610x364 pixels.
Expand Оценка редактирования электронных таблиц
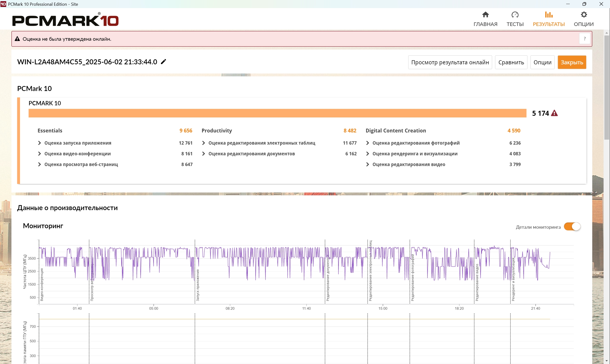203,143
